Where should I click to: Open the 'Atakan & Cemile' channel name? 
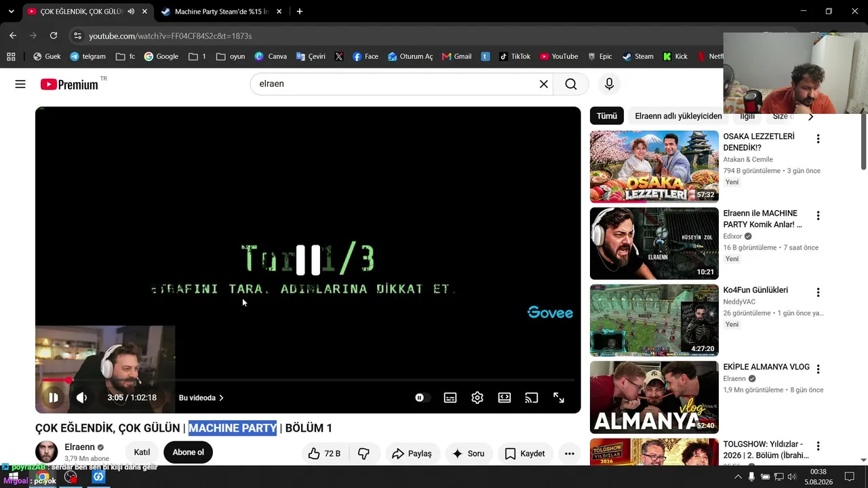click(x=748, y=159)
